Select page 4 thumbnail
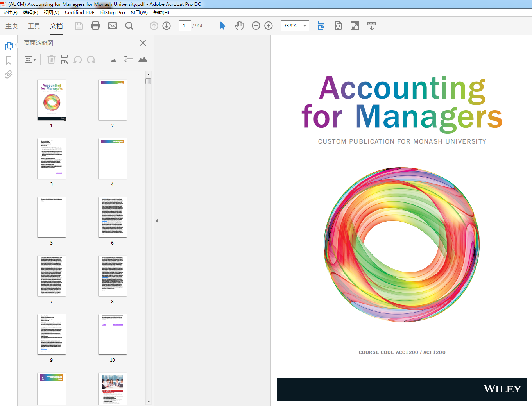 tap(113, 159)
